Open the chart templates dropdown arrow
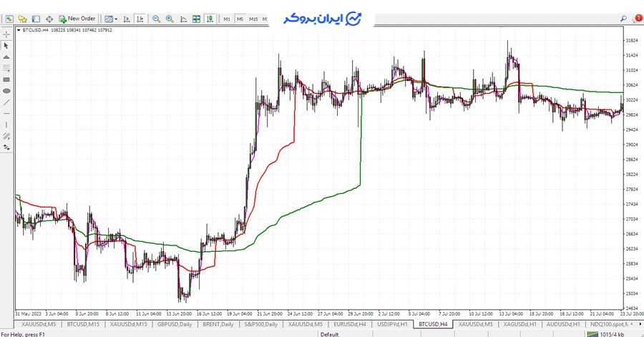Viewport: 644px width, 337px height. (117, 19)
